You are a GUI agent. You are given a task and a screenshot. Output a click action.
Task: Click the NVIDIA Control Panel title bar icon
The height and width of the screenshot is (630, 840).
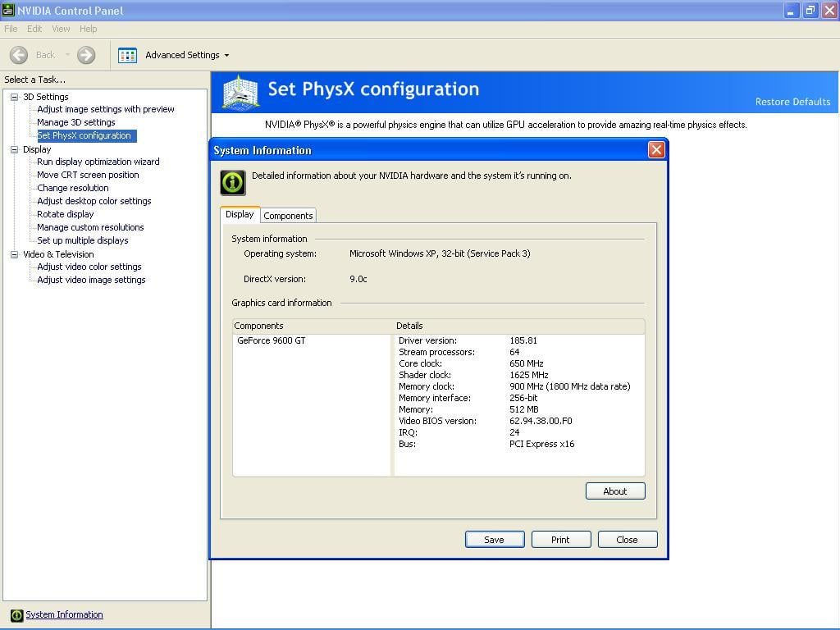click(x=8, y=10)
